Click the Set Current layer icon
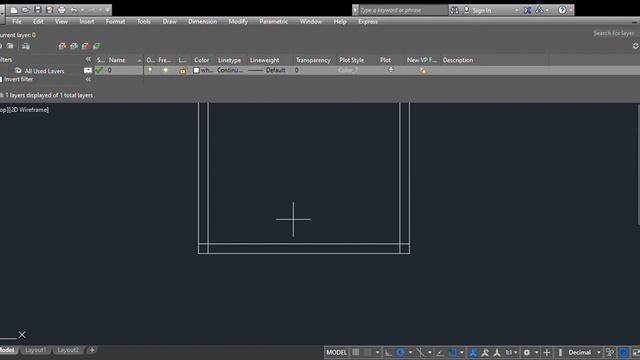Viewport: 640px width, 360px height. point(97,46)
